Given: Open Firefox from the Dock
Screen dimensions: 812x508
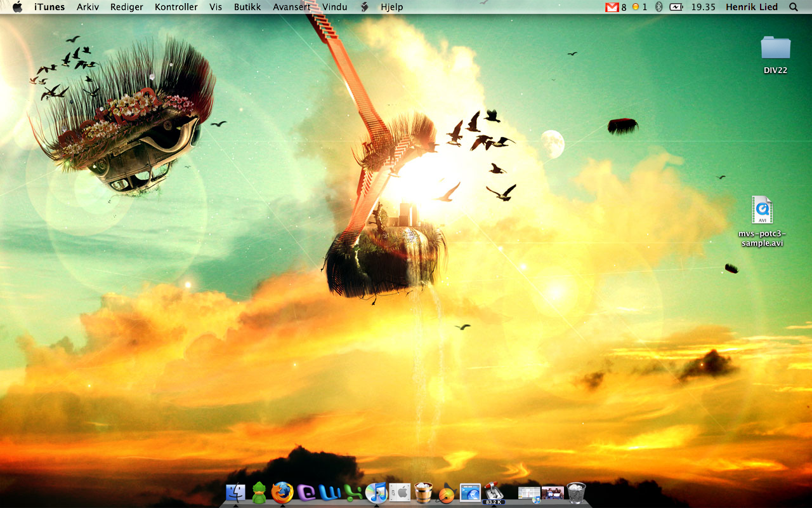Looking at the screenshot, I should click(x=282, y=492).
